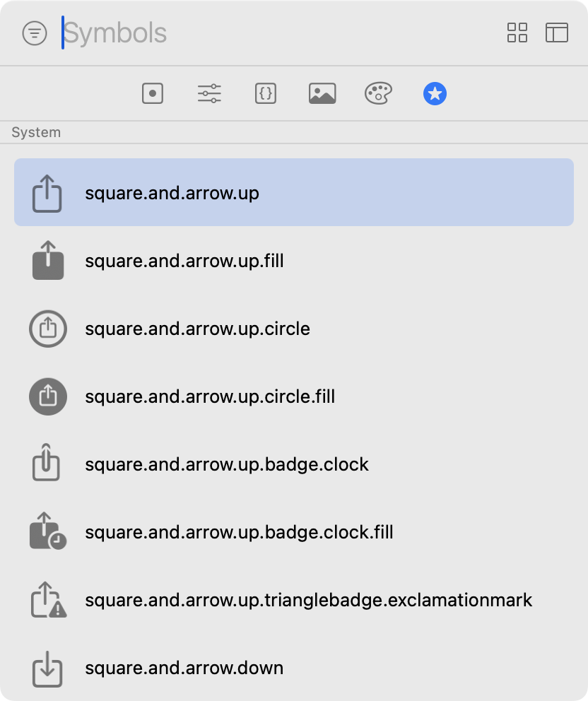This screenshot has height=701, width=588.
Task: Click the System section header
Action: 36,132
